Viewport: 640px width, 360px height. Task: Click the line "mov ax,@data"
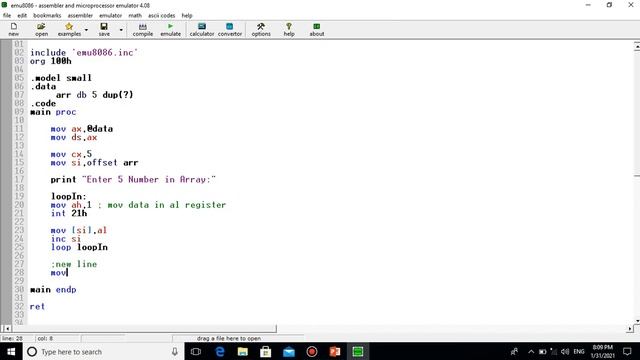click(x=82, y=129)
